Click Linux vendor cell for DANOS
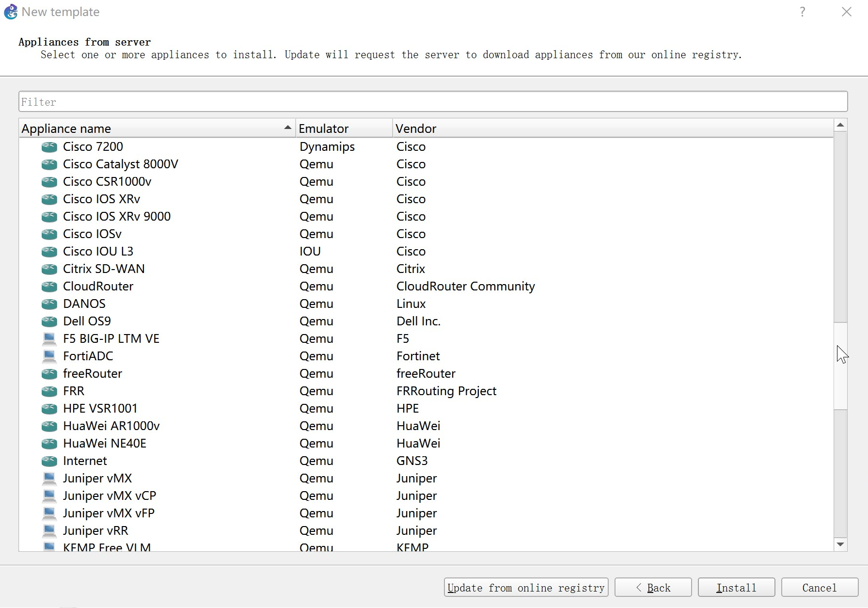This screenshot has height=608, width=868. tap(411, 304)
